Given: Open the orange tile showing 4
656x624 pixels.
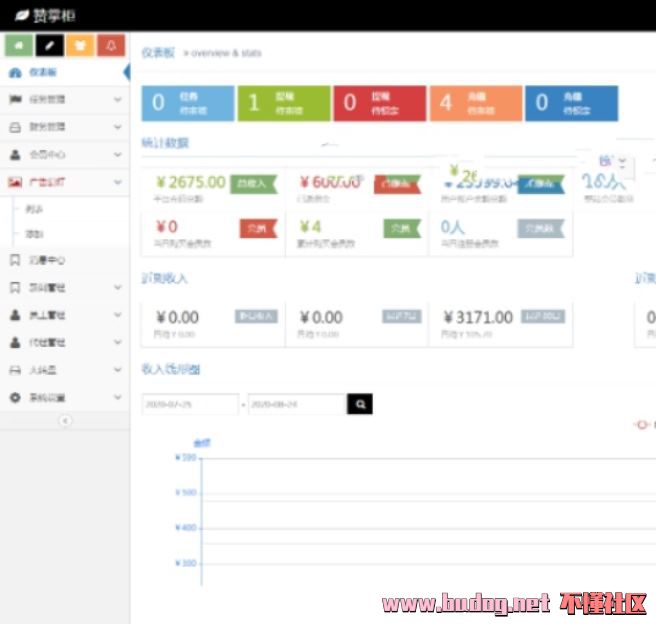Looking at the screenshot, I should 476,103.
